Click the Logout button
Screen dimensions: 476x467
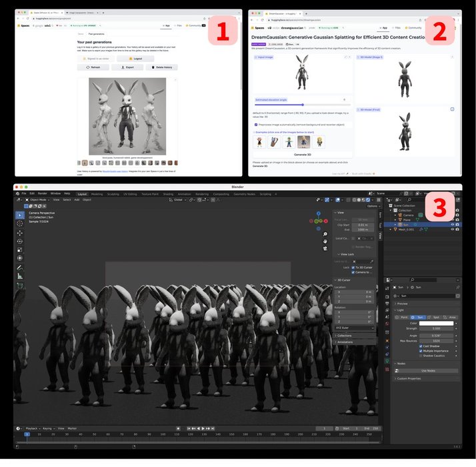(x=135, y=59)
